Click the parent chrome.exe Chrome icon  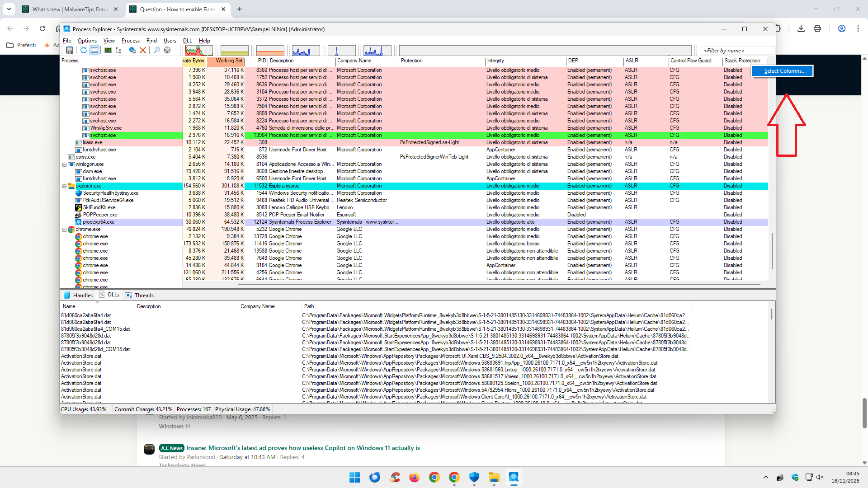click(x=71, y=230)
